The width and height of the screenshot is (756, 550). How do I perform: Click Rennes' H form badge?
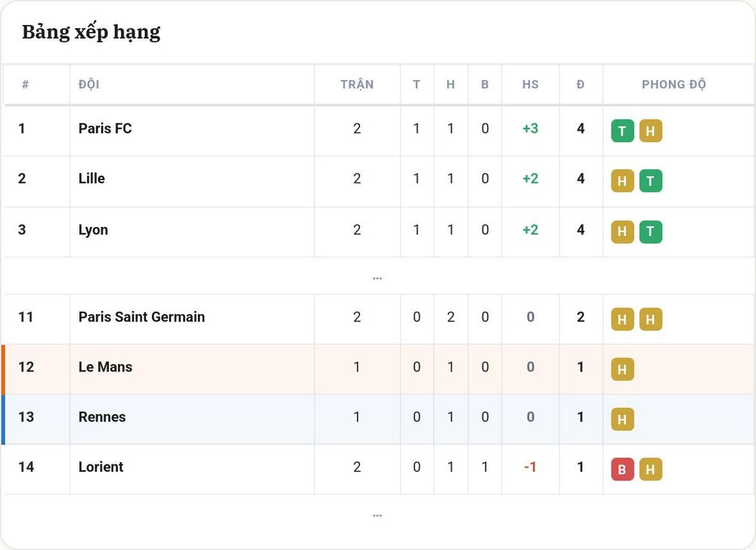pos(622,419)
